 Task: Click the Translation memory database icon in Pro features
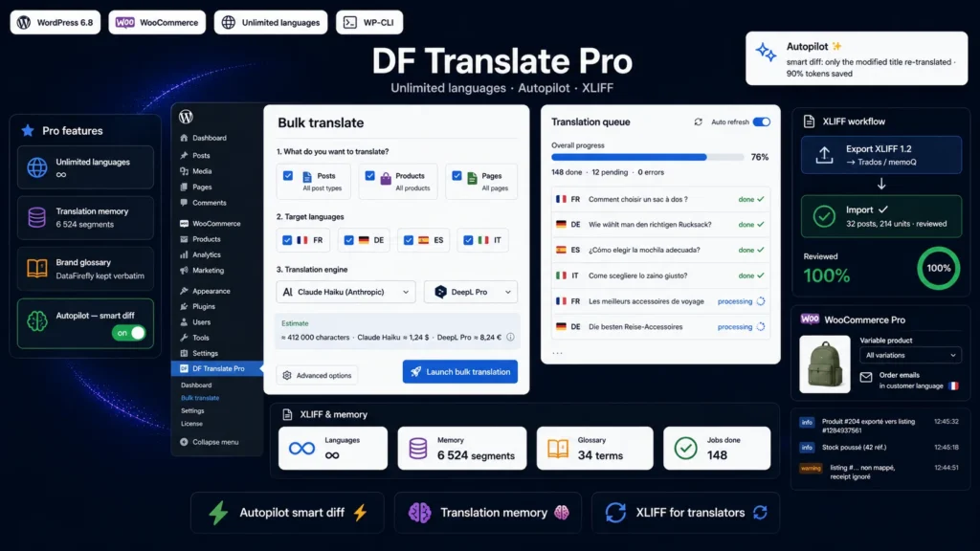[x=37, y=217]
